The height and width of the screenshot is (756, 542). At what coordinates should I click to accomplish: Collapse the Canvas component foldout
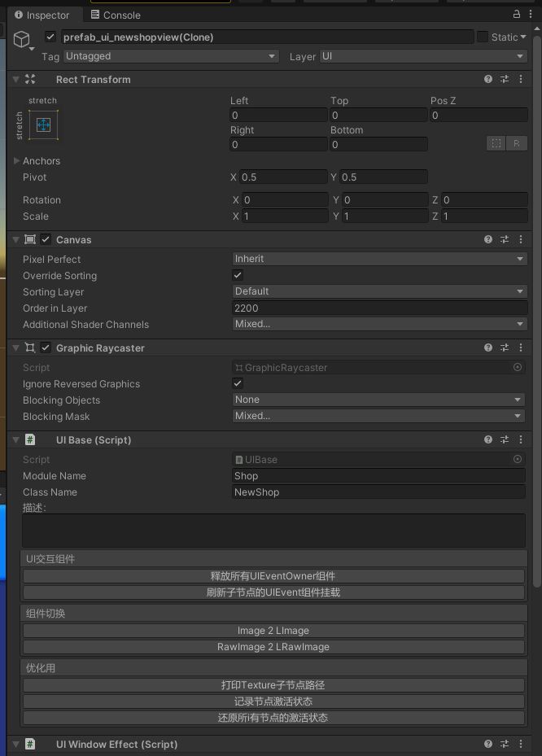click(x=16, y=239)
